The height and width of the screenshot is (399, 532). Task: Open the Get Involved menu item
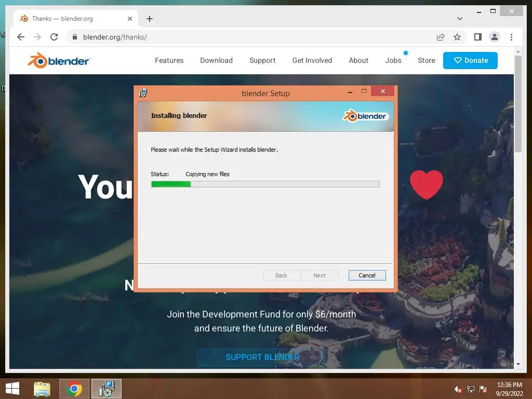point(312,60)
